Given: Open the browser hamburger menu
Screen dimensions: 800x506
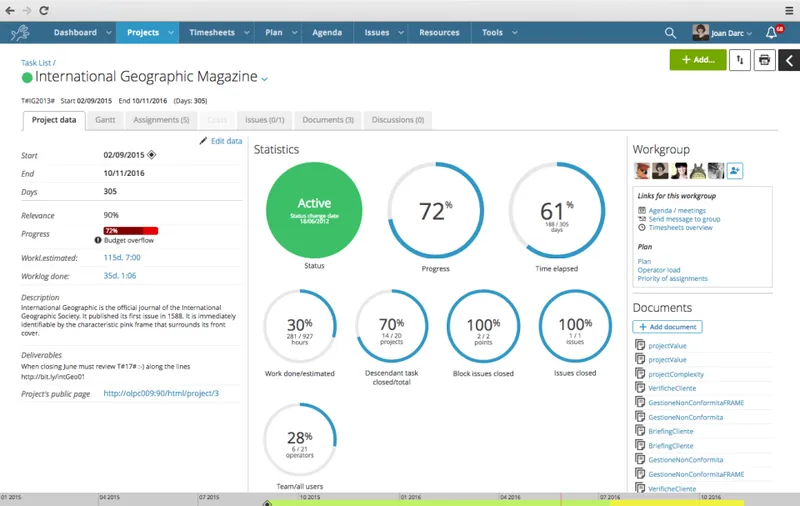Looking at the screenshot, I should point(789,10).
